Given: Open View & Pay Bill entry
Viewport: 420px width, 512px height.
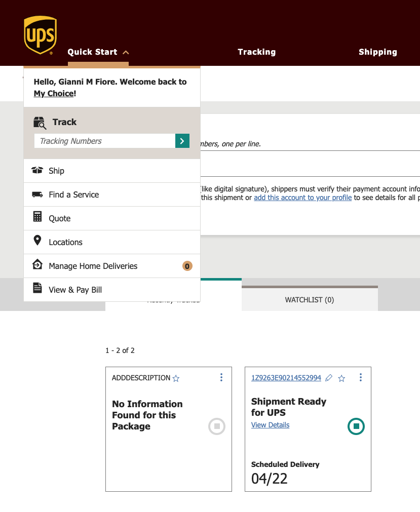Looking at the screenshot, I should coord(112,290).
